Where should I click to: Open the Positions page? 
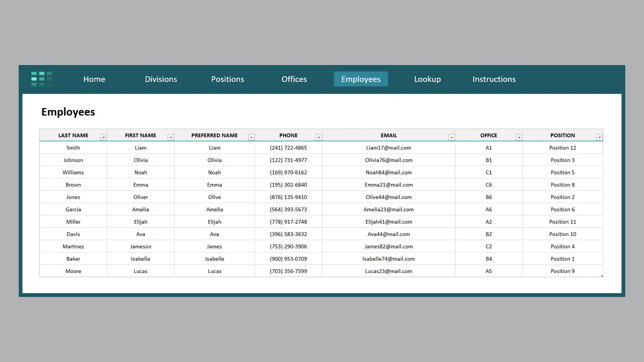point(227,79)
